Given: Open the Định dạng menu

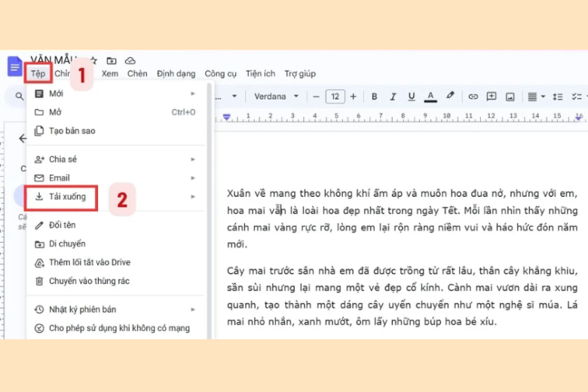Looking at the screenshot, I should click(176, 74).
